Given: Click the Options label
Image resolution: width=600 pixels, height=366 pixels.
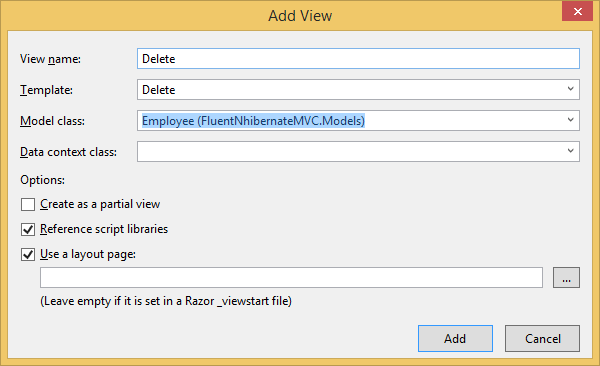Looking at the screenshot, I should 42,180.
